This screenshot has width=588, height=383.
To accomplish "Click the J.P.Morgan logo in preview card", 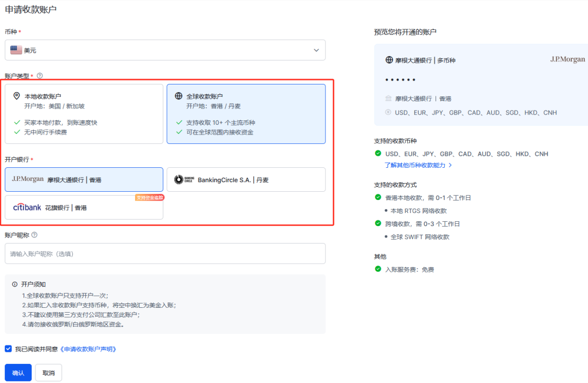I will 567,59.
